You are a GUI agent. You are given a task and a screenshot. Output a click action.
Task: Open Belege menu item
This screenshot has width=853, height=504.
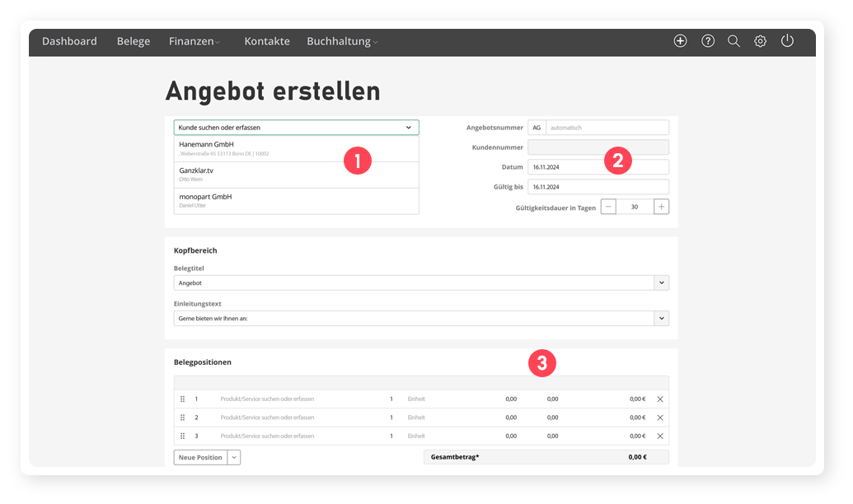(134, 41)
